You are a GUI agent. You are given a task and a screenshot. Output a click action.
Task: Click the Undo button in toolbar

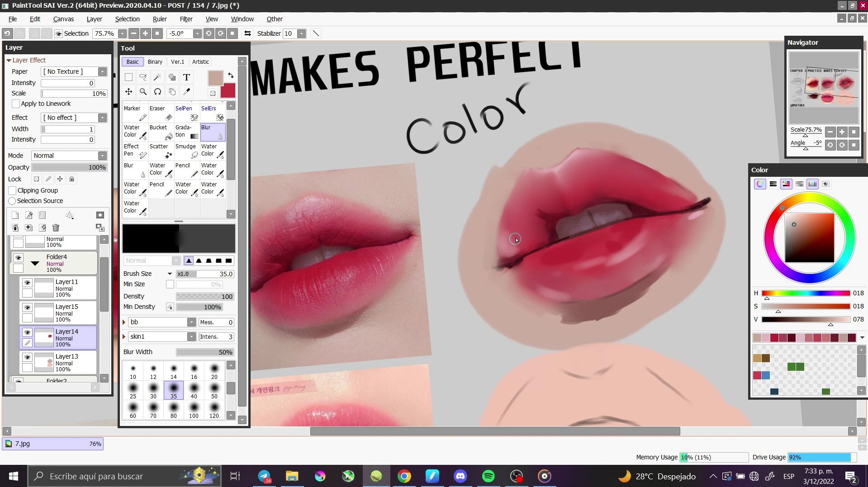pyautogui.click(x=7, y=33)
